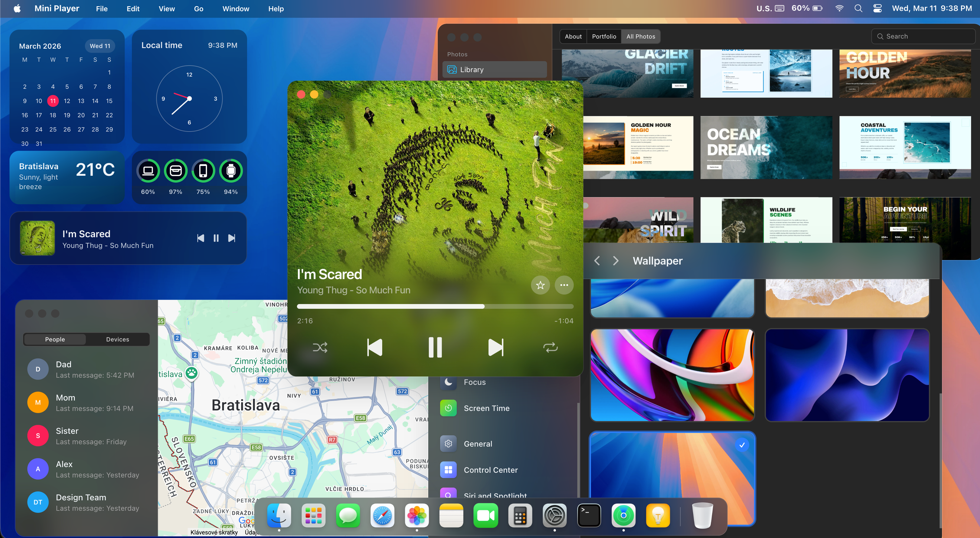
Task: Go forward in the Wallpaper window
Action: (615, 261)
